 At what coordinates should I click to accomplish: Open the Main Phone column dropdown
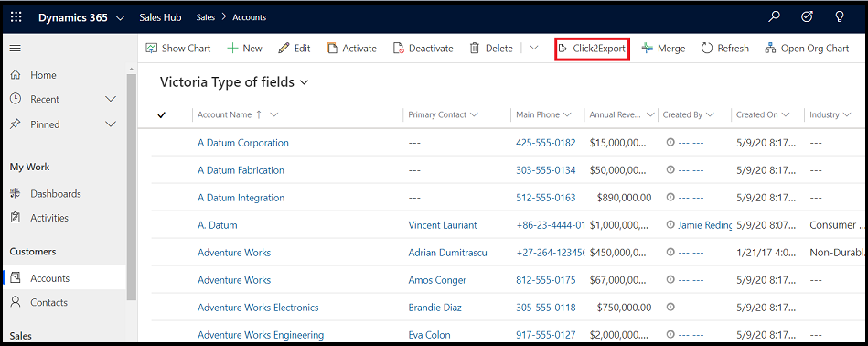[567, 114]
